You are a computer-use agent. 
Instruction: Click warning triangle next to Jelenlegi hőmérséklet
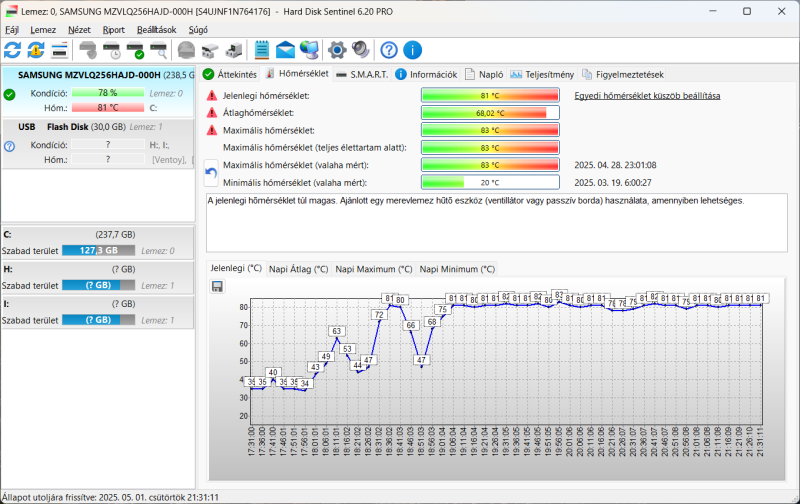(212, 95)
